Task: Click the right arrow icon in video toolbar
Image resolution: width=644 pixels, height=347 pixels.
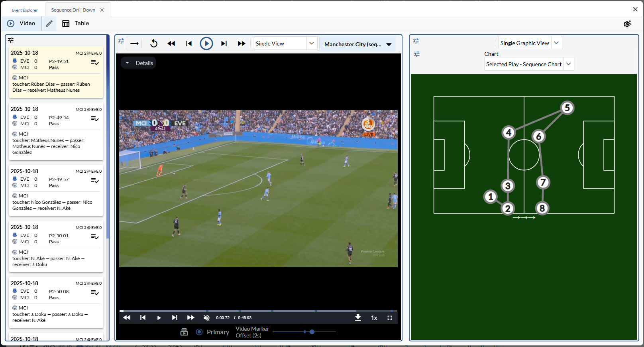Action: click(135, 43)
